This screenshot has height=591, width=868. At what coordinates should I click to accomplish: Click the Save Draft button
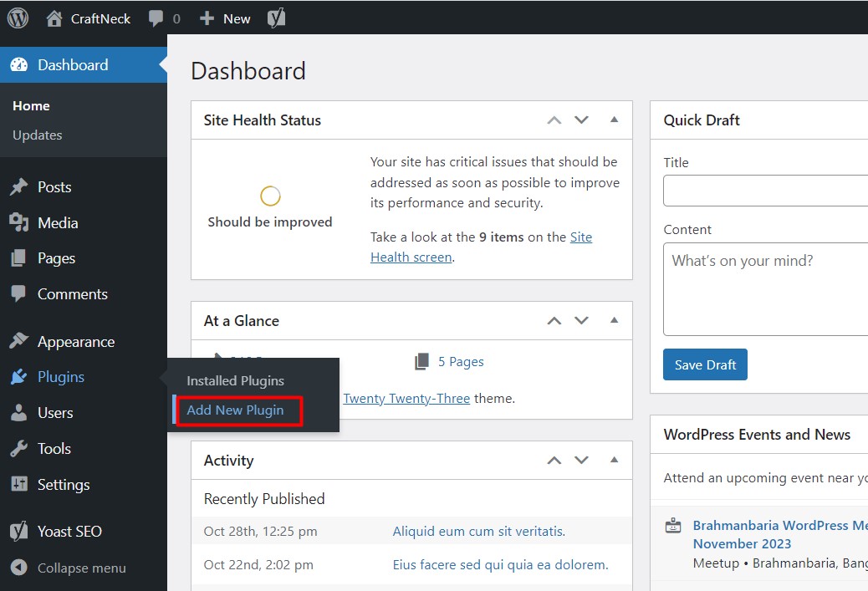(705, 364)
